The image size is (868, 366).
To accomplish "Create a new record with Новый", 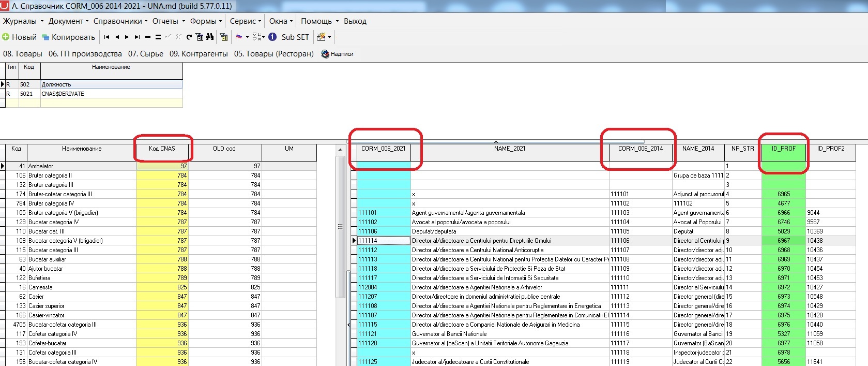I will [x=20, y=37].
